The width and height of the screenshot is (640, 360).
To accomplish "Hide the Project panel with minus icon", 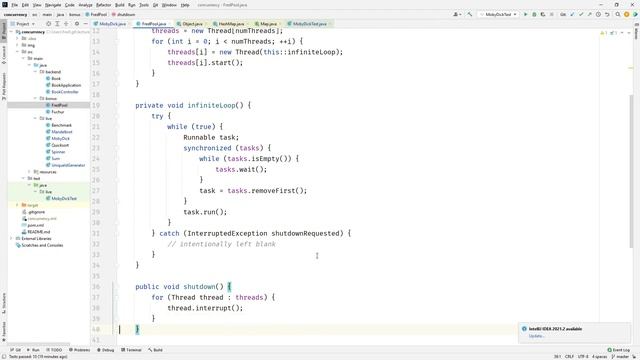I will (x=85, y=24).
